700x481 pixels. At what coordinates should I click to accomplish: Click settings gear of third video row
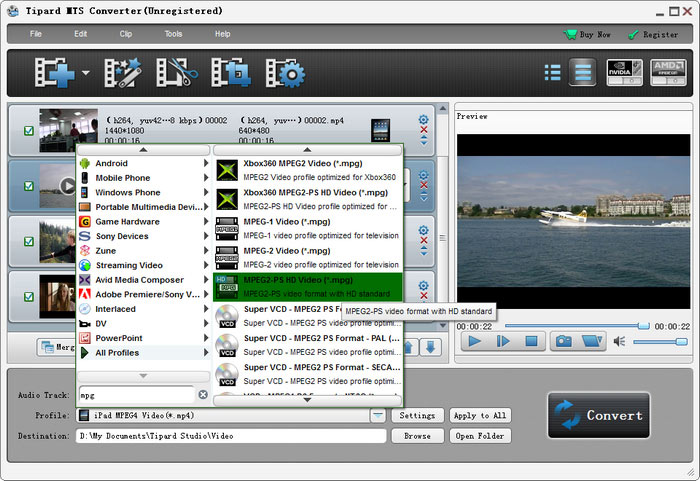click(423, 230)
